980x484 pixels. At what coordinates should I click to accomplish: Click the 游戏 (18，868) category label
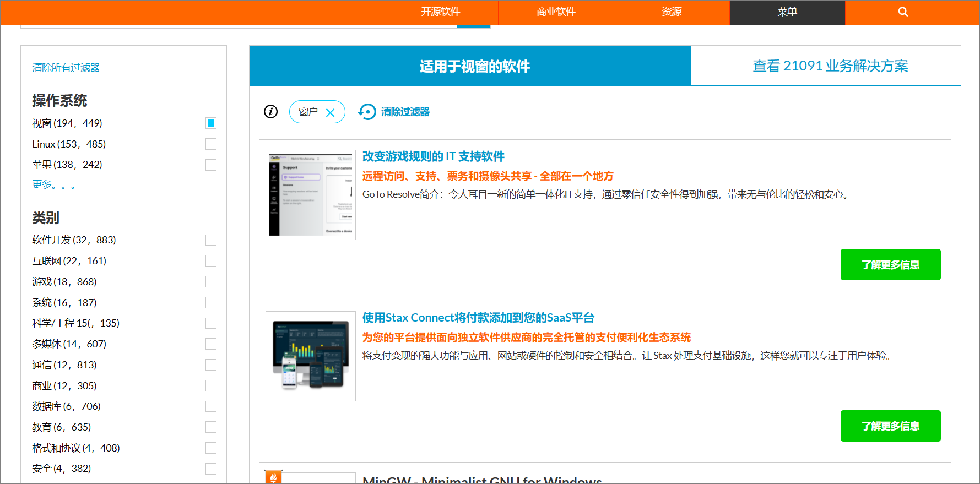tap(64, 282)
